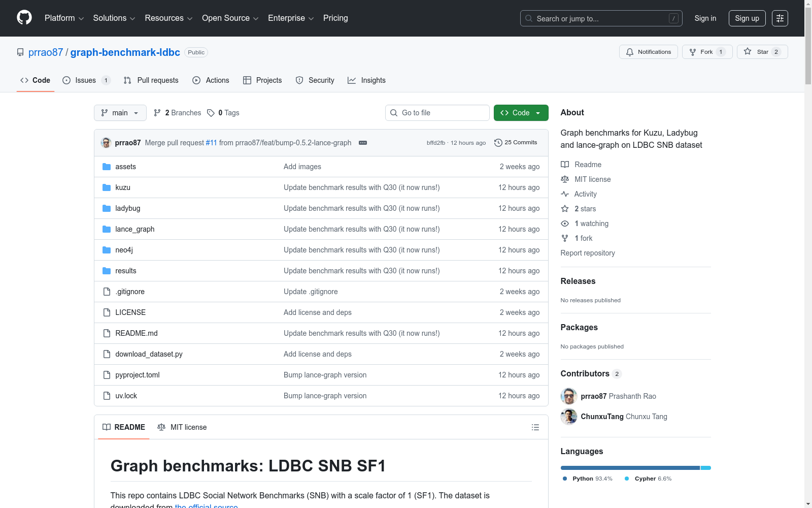The height and width of the screenshot is (508, 812).
Task: Open pull request #11 link
Action: coord(211,143)
